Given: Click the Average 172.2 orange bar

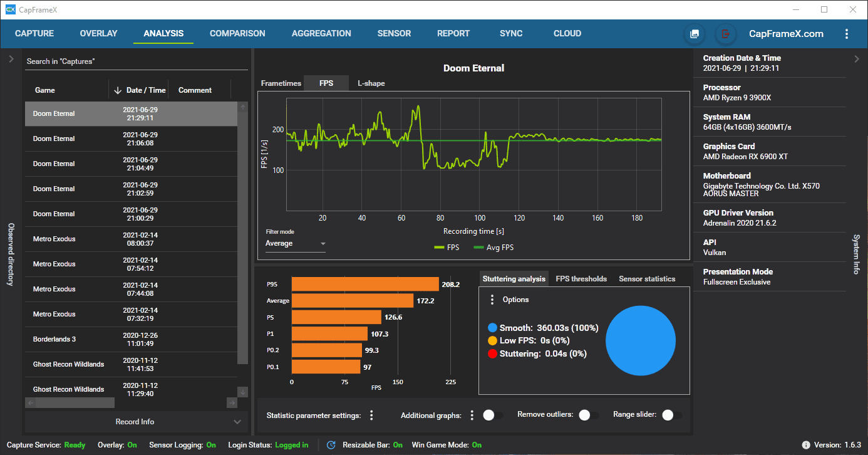Looking at the screenshot, I should (353, 301).
